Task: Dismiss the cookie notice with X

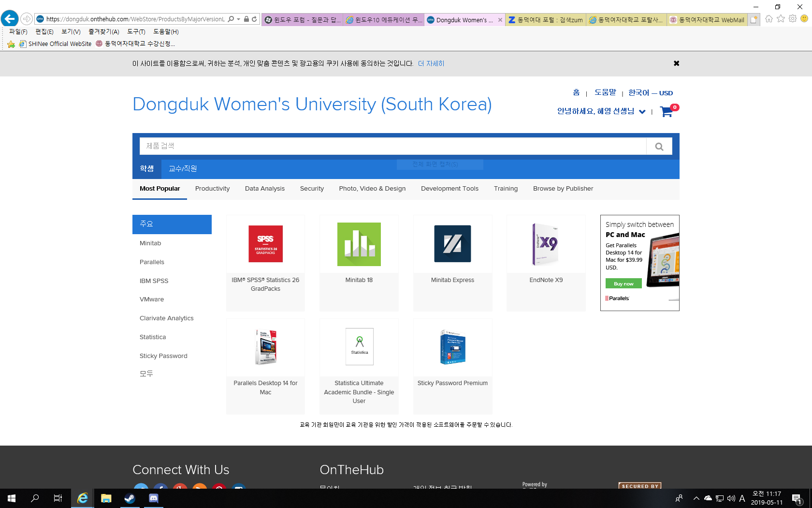Action: pyautogui.click(x=677, y=63)
